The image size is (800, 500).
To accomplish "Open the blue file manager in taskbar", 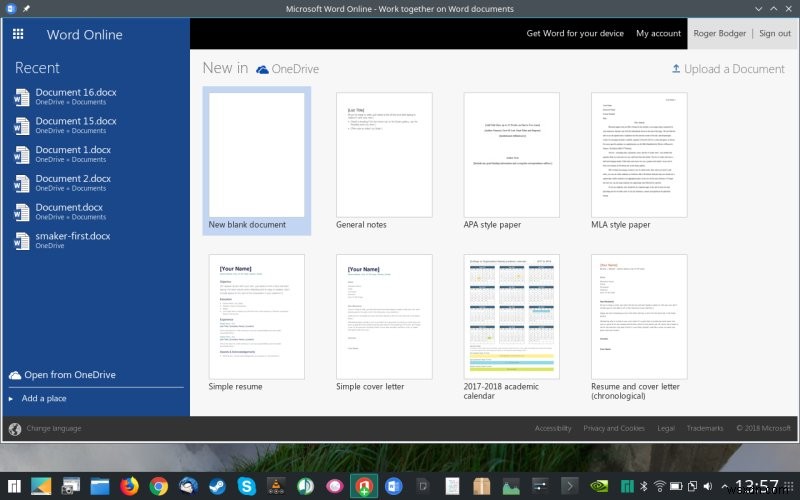I will pos(100,486).
